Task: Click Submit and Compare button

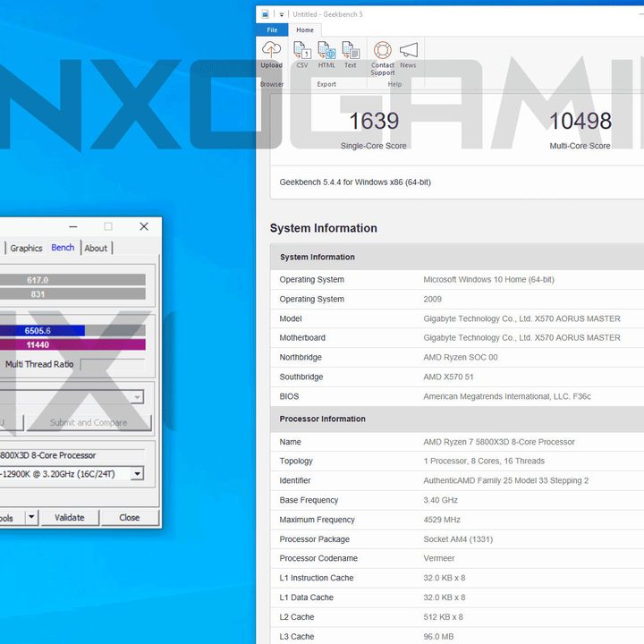Action: point(89,422)
